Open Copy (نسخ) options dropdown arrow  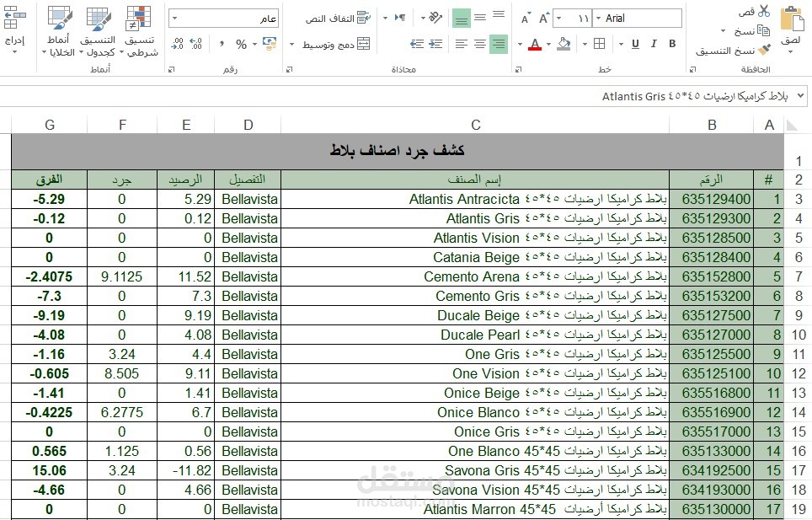point(724,31)
